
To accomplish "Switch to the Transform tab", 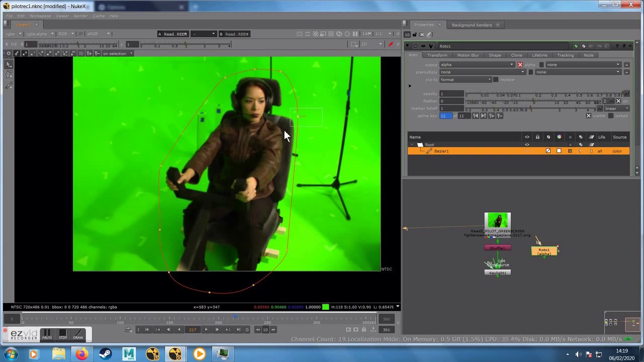I will [x=437, y=55].
